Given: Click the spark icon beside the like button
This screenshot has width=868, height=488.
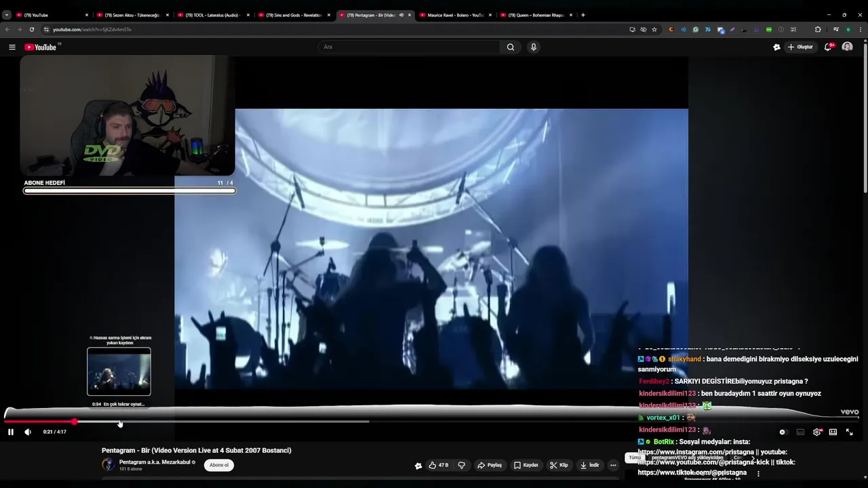Looking at the screenshot, I should (418, 465).
